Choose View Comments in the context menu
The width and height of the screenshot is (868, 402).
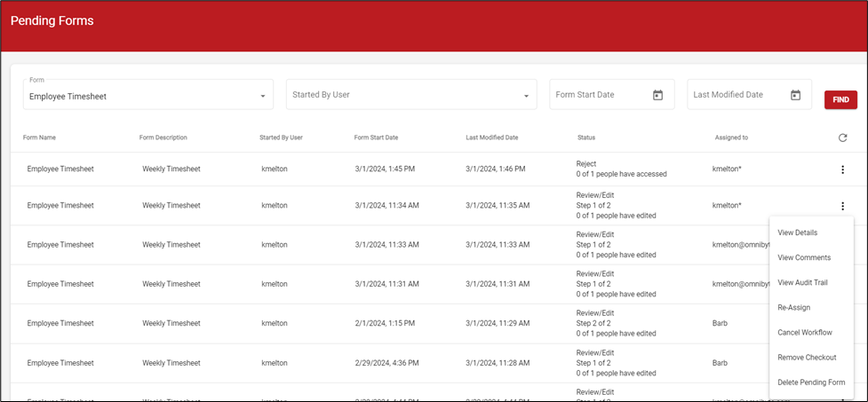click(803, 257)
